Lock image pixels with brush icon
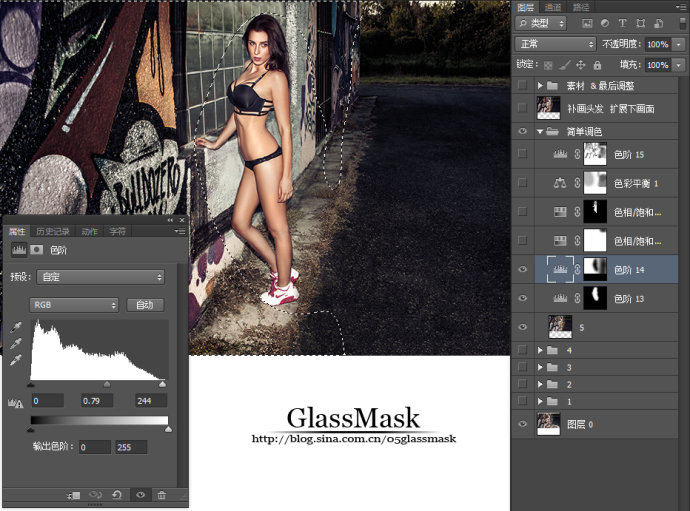Screen dimensions: 690x511 (x=565, y=66)
